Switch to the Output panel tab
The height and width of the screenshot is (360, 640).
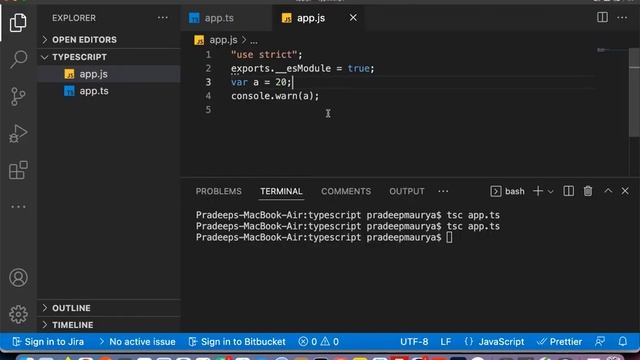(407, 191)
